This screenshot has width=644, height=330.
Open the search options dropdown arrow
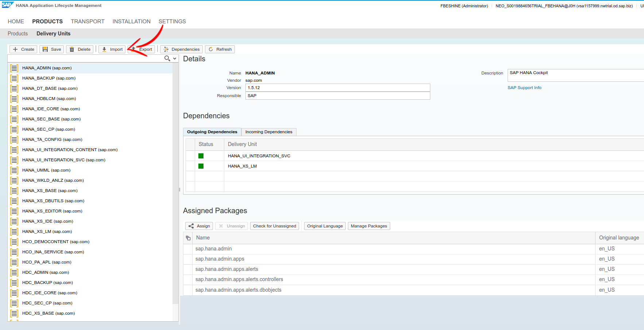pos(175,58)
